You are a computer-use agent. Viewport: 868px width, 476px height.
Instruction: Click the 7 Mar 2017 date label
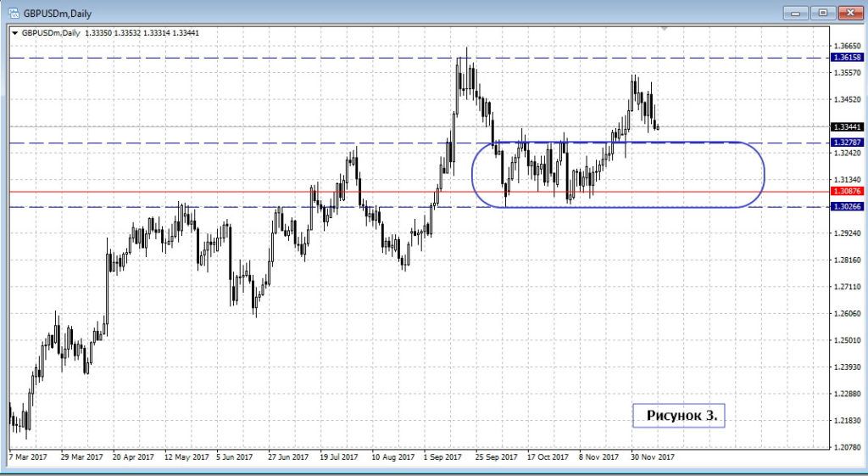[29, 456]
